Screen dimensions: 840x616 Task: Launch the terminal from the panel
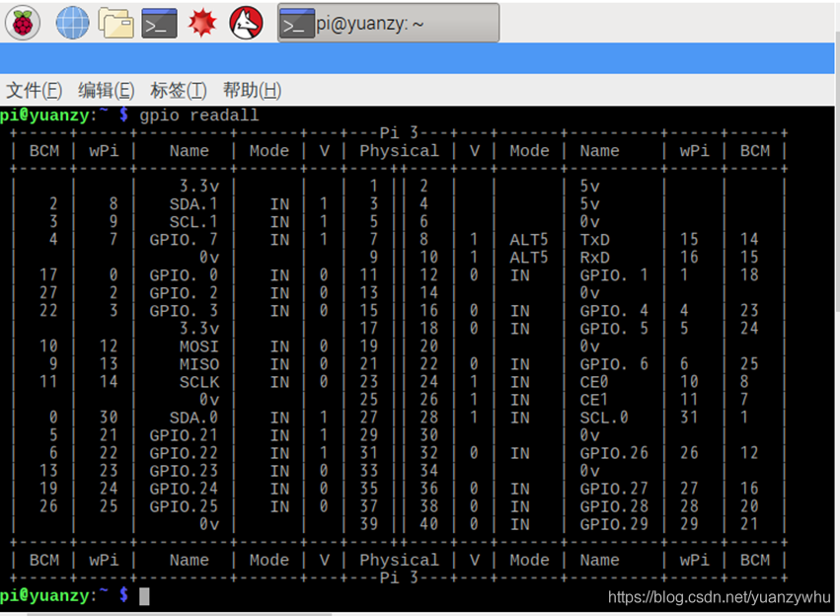pyautogui.click(x=159, y=23)
